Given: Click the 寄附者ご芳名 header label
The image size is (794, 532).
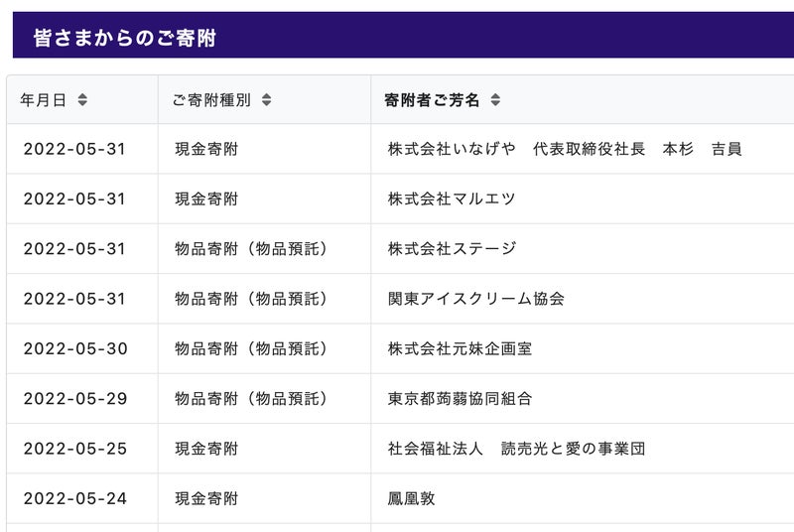Looking at the screenshot, I should pyautogui.click(x=432, y=100).
